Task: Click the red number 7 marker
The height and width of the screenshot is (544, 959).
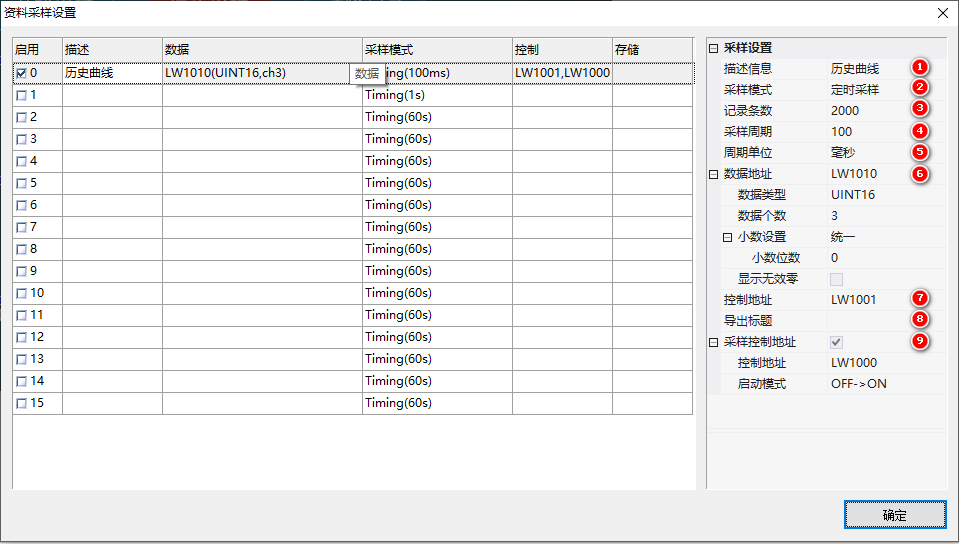Action: (919, 299)
